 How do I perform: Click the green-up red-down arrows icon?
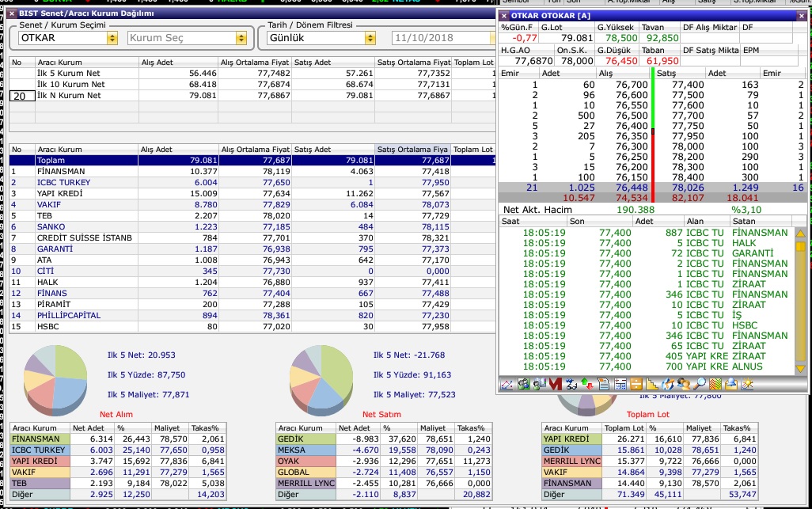587,384
